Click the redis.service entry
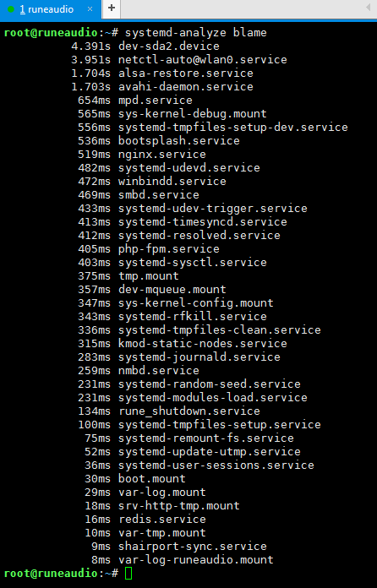Viewport: 377px width, 588px height. point(162,519)
